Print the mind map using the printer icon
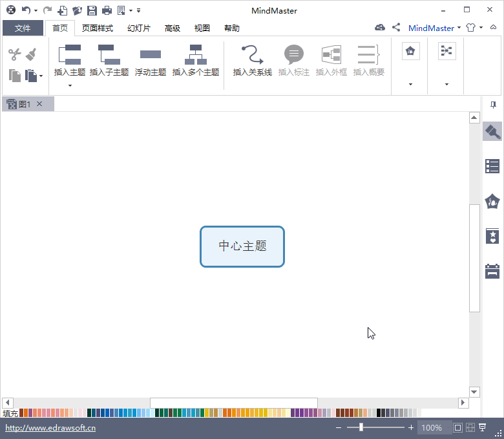The height and width of the screenshot is (439, 504). [x=107, y=10]
